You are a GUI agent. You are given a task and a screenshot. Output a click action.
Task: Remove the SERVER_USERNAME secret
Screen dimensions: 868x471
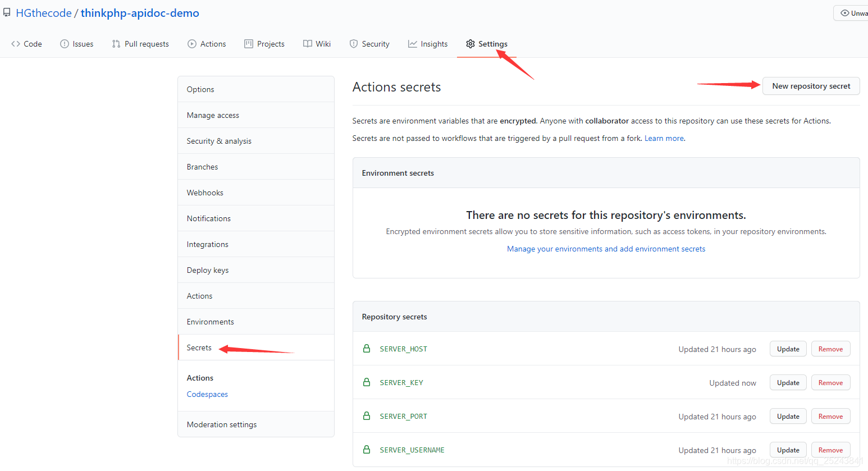(x=830, y=450)
